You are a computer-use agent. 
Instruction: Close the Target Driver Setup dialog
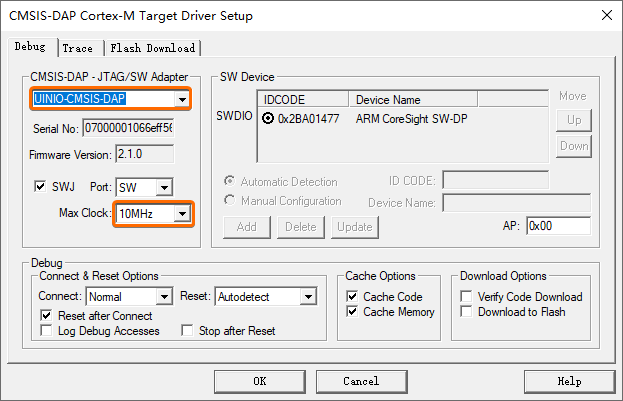tap(607, 15)
